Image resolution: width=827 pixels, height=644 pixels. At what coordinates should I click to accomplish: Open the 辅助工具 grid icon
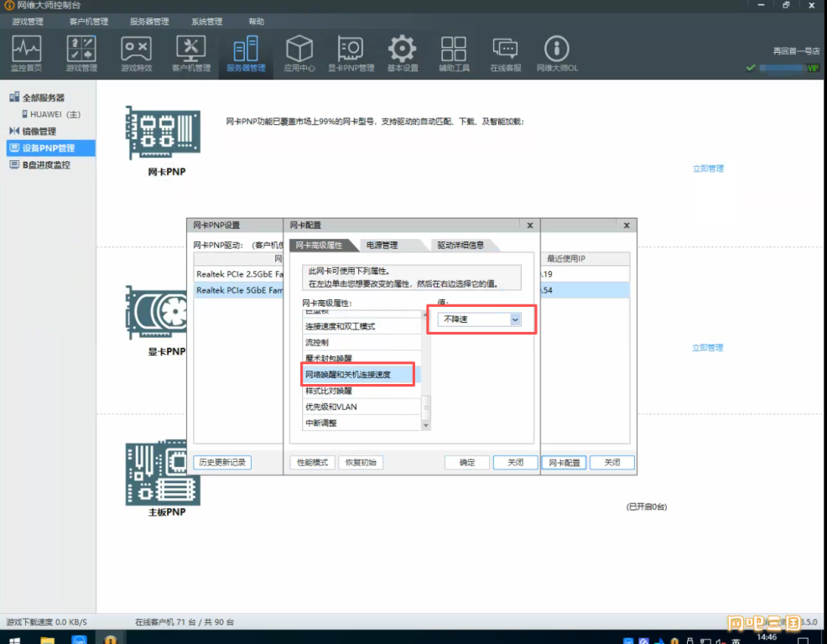click(x=454, y=54)
